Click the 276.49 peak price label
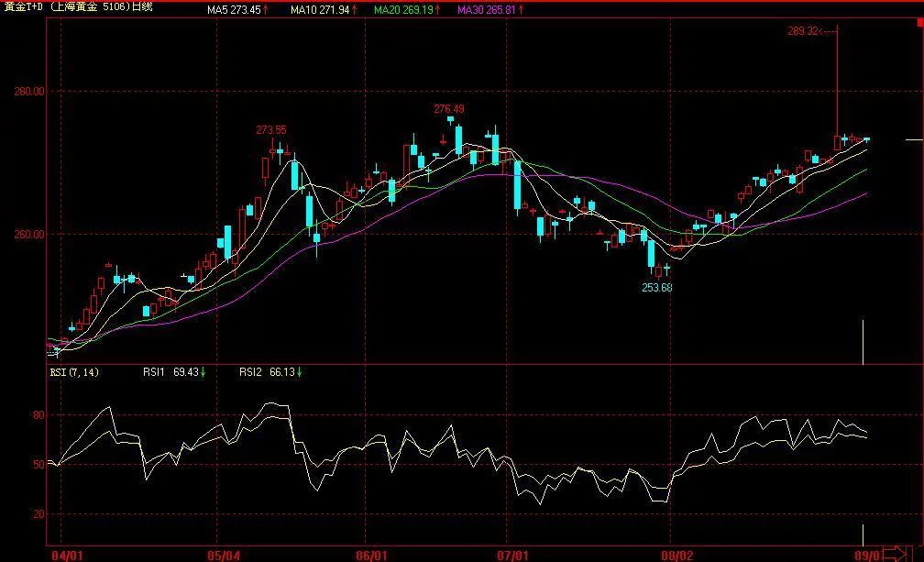 click(449, 109)
